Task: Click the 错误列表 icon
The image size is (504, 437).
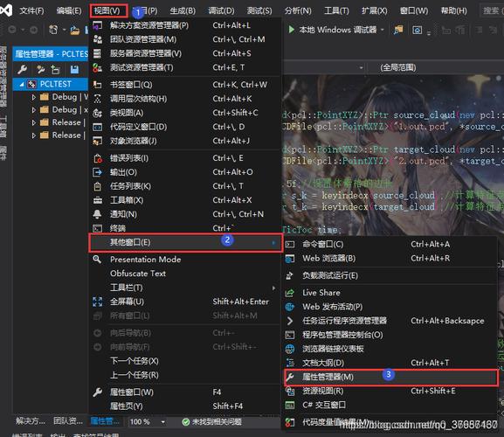Action: [x=97, y=158]
